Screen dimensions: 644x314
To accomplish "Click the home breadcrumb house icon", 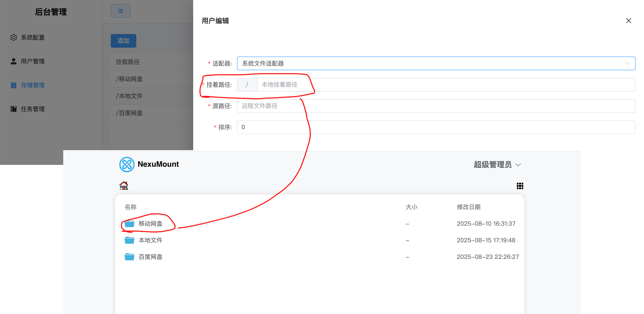I will (x=124, y=186).
